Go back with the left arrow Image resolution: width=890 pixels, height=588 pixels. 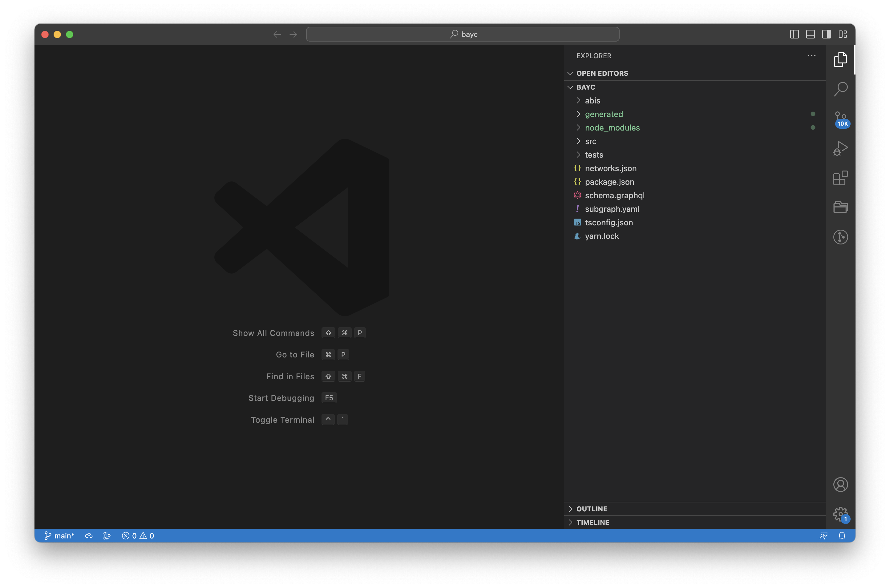pos(277,34)
